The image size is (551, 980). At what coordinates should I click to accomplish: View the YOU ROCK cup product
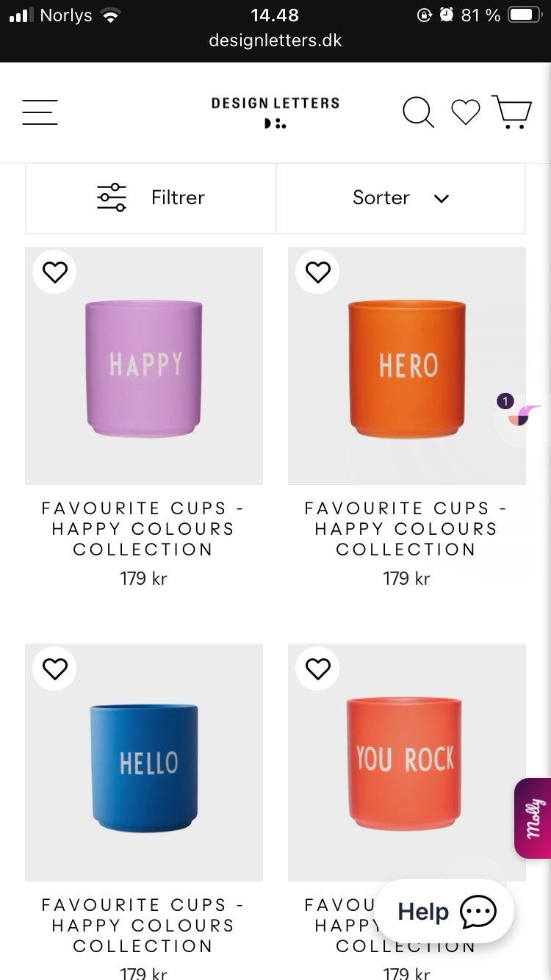point(406,764)
